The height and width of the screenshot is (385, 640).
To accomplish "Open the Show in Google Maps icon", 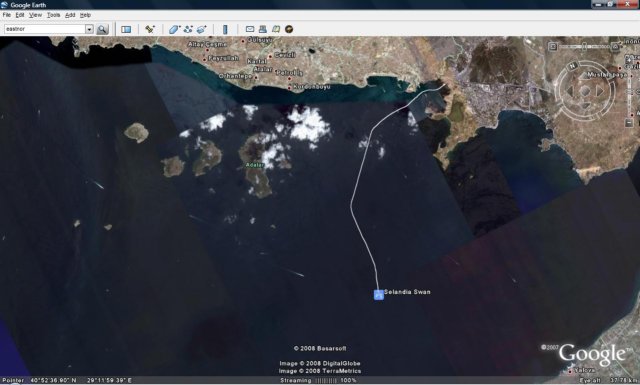I will pos(276,29).
